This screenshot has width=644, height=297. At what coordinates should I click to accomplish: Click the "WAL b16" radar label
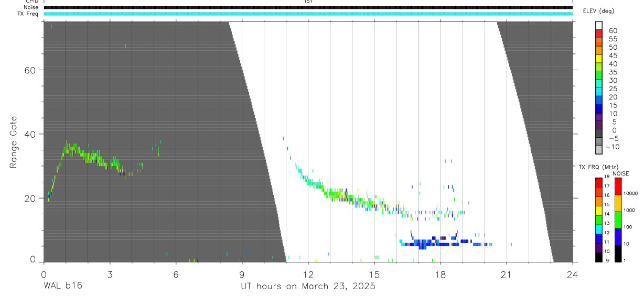tap(62, 286)
